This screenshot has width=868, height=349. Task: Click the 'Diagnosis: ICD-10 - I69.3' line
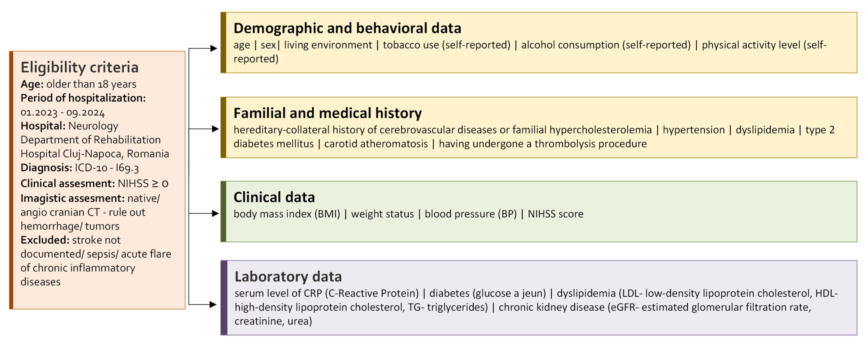[79, 168]
